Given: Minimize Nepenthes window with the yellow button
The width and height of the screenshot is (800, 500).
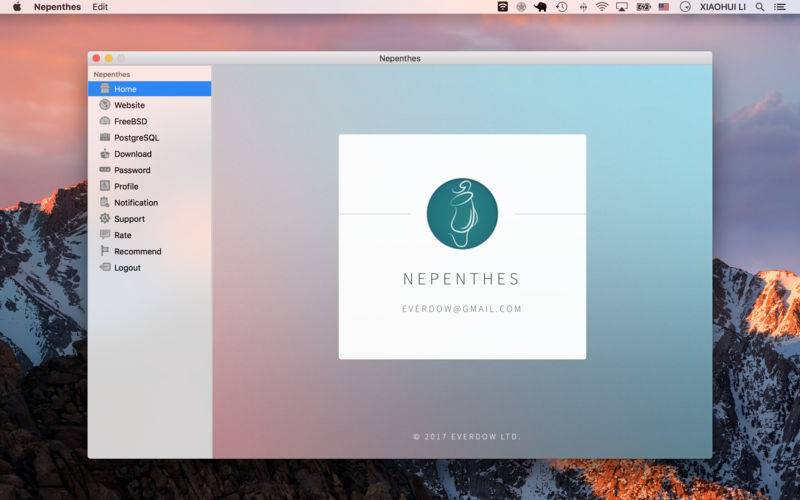Looking at the screenshot, I should pos(109,58).
